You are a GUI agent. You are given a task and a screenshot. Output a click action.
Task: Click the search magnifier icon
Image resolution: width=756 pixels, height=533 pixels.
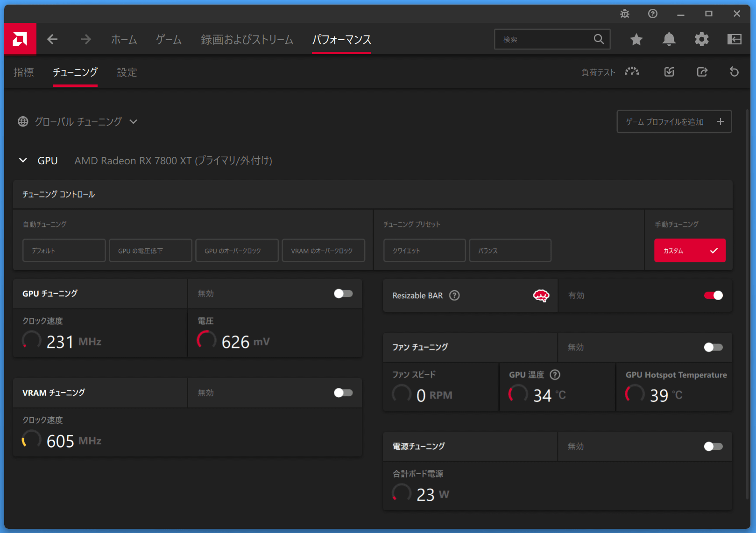point(599,39)
